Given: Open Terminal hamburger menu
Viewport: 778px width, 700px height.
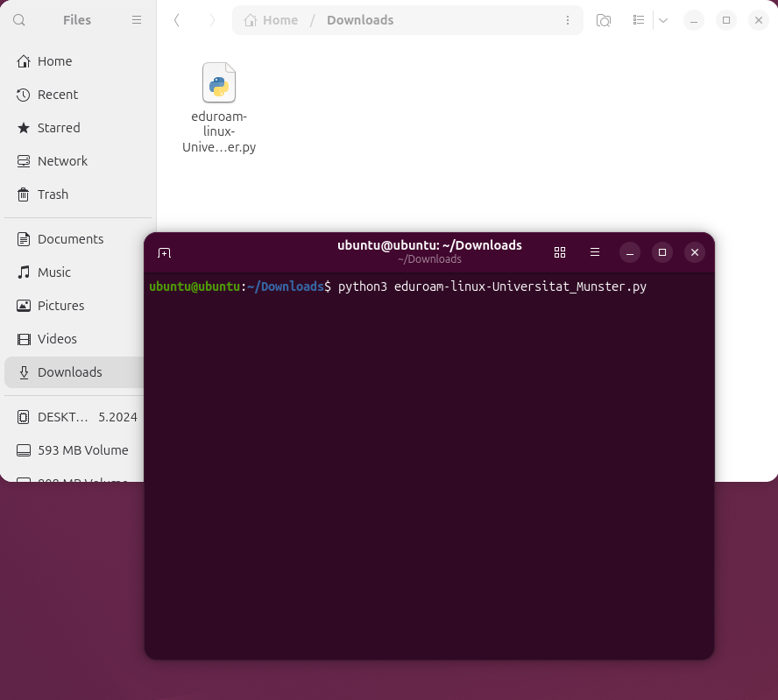Looking at the screenshot, I should click(x=595, y=252).
